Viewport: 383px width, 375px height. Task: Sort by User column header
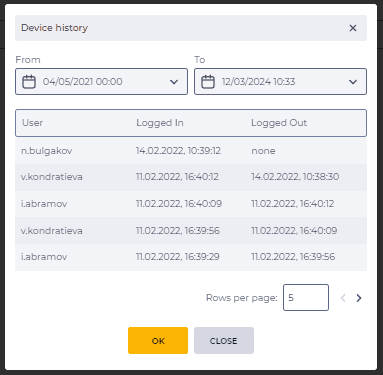click(32, 123)
